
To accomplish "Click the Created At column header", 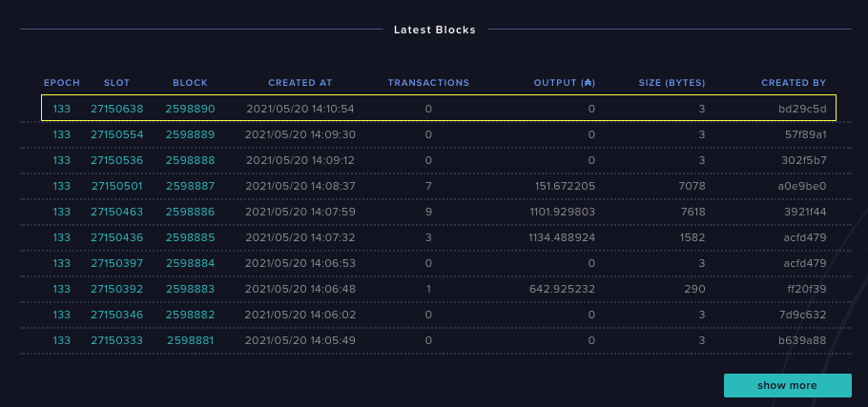I will coord(300,83).
